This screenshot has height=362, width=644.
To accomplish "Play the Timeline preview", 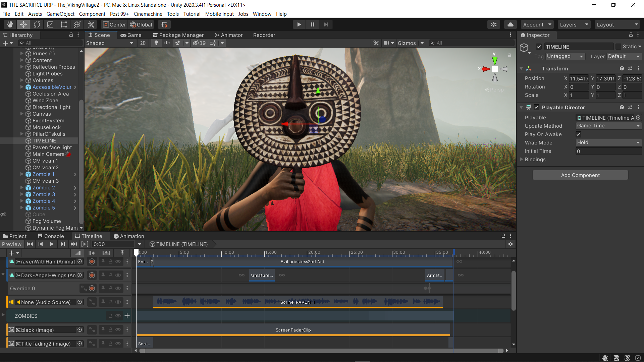I will point(51,244).
